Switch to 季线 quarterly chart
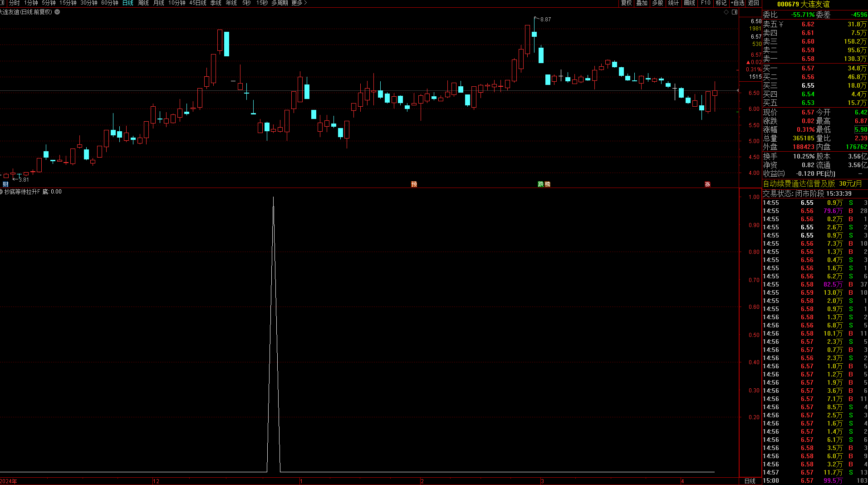The width and height of the screenshot is (868, 485). (216, 3)
